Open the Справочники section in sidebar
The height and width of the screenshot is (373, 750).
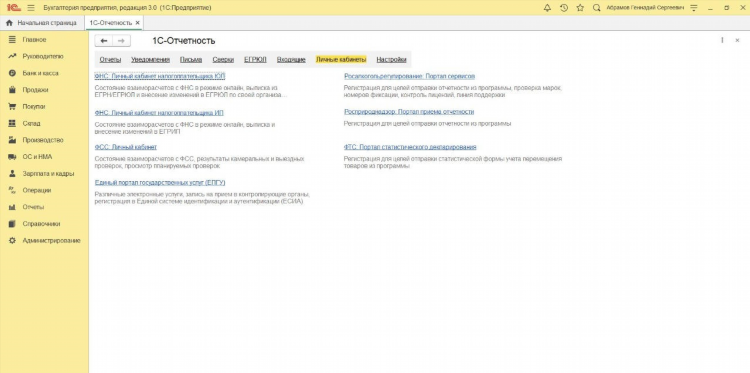click(x=41, y=224)
